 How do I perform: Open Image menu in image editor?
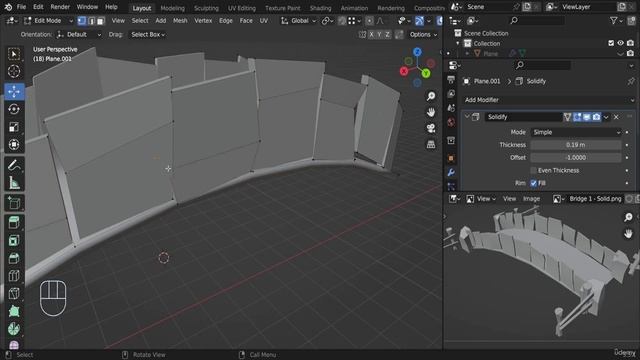531,199
